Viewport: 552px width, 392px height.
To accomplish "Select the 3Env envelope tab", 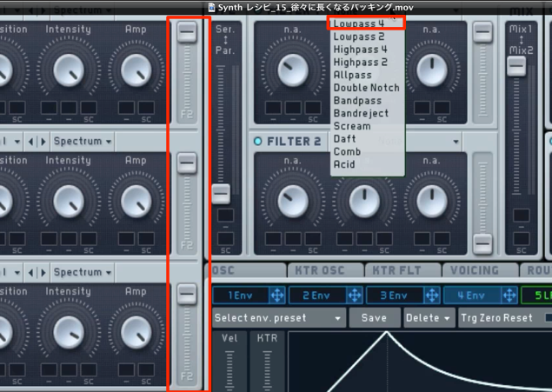I will pos(395,296).
